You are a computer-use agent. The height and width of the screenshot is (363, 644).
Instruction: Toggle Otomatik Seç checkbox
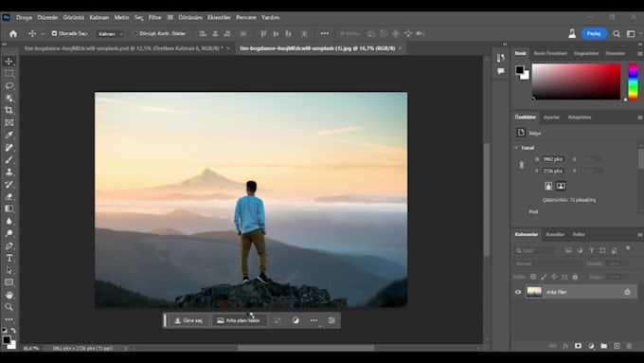point(54,33)
